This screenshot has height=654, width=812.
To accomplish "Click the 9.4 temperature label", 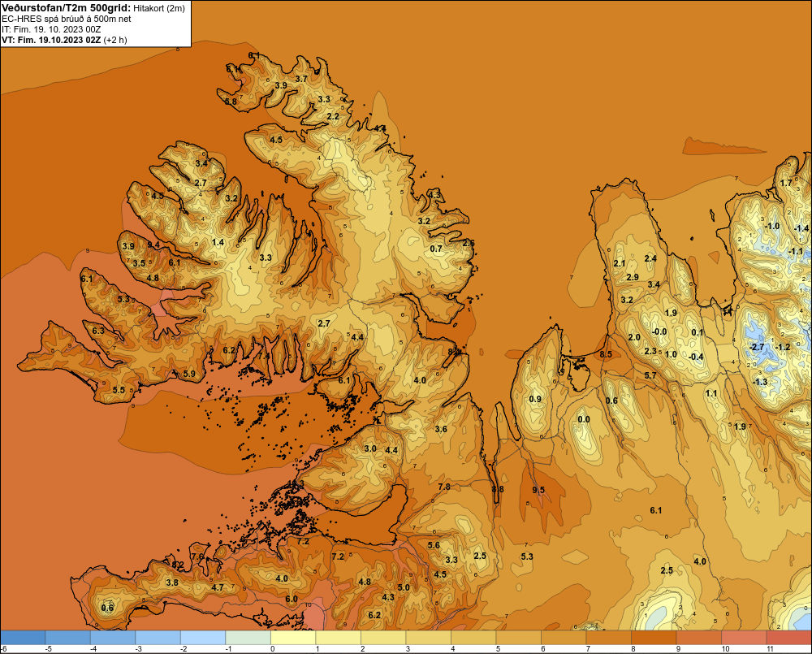I will click(153, 244).
